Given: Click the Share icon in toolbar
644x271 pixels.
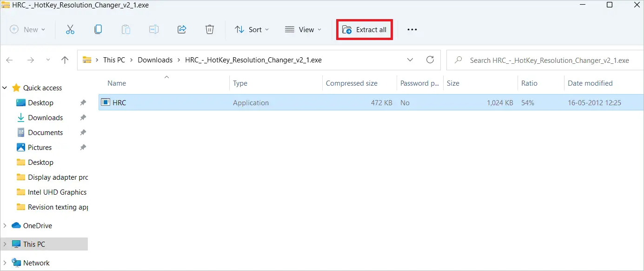Looking at the screenshot, I should tap(182, 29).
